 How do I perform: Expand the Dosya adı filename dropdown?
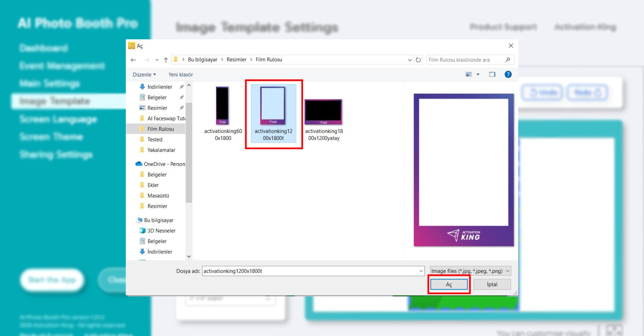click(421, 271)
